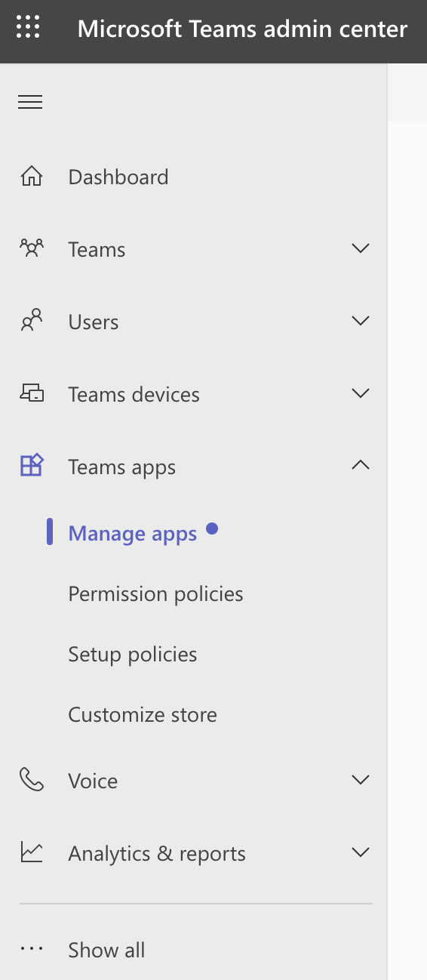Collapse navigation with the hamburger menu icon

pos(30,102)
